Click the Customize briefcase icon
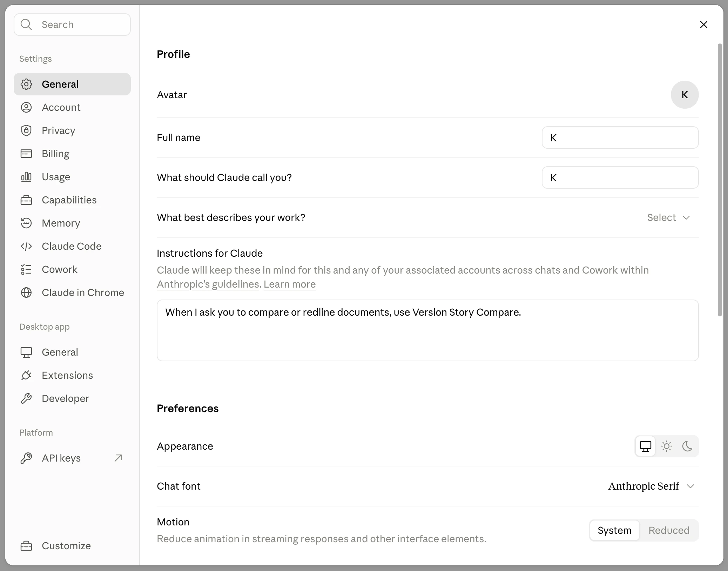This screenshot has height=571, width=728. tap(26, 546)
